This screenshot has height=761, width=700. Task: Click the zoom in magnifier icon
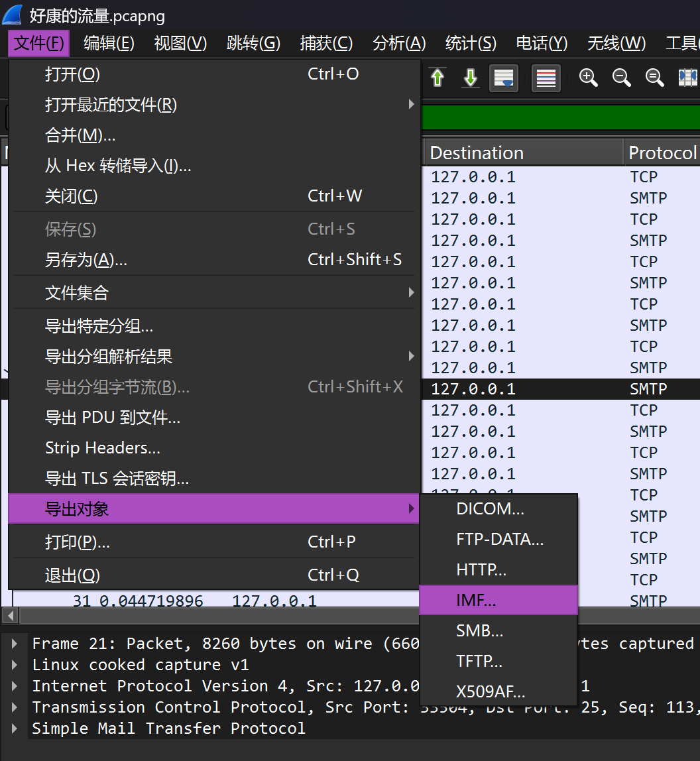589,78
